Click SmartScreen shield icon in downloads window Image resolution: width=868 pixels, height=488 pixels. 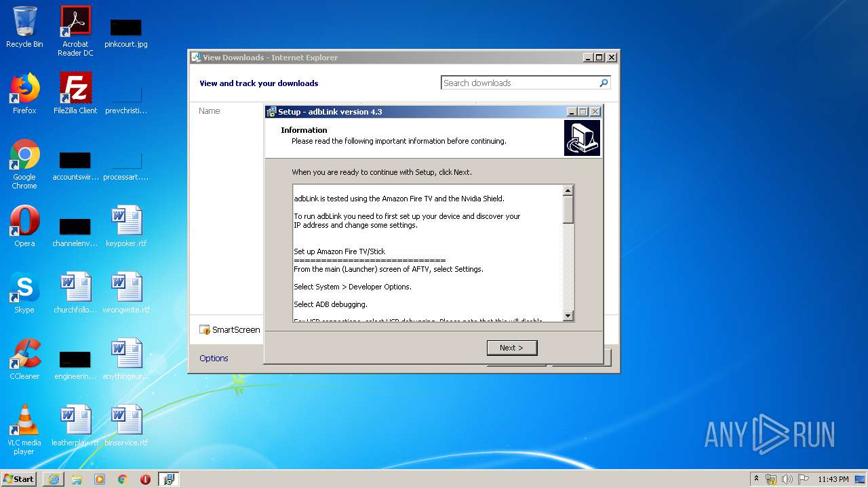205,330
